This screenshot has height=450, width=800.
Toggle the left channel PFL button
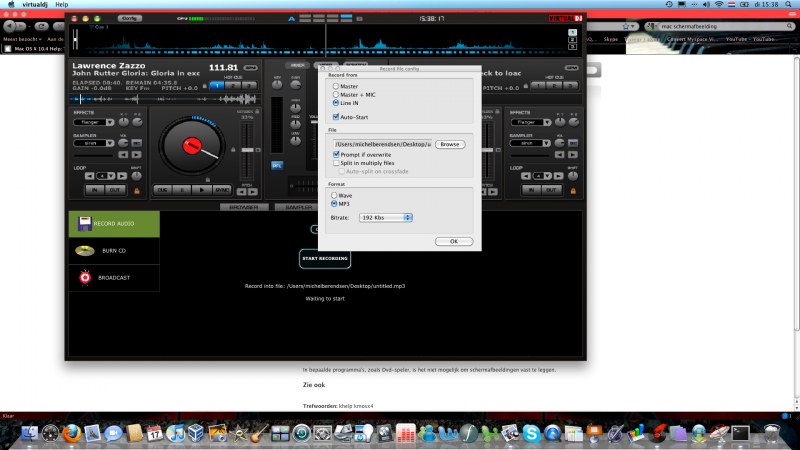(277, 166)
